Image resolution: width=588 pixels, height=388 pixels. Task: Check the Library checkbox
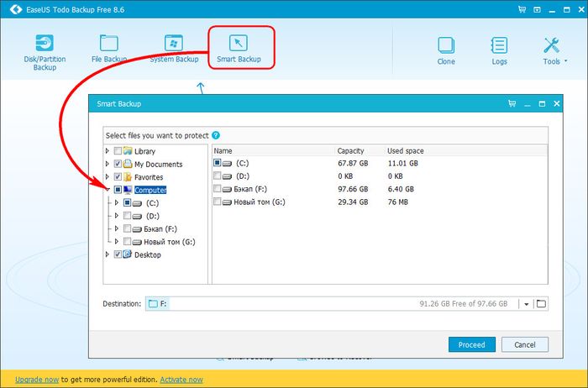click(x=118, y=151)
